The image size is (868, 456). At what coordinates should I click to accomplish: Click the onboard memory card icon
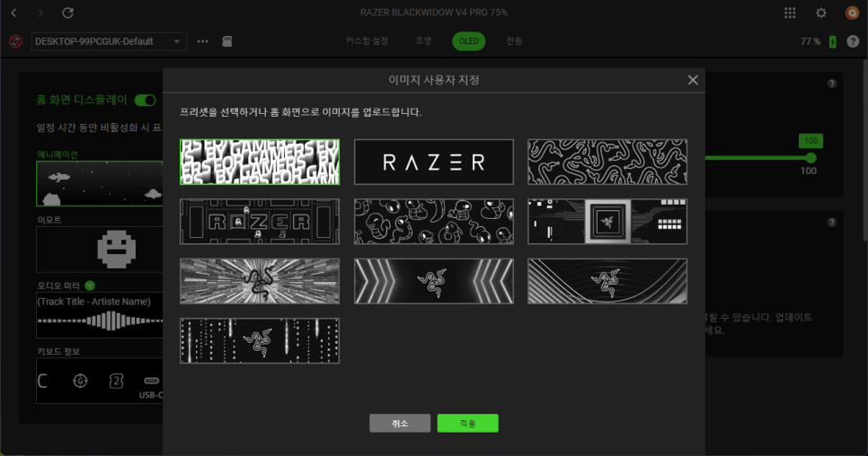tap(227, 41)
